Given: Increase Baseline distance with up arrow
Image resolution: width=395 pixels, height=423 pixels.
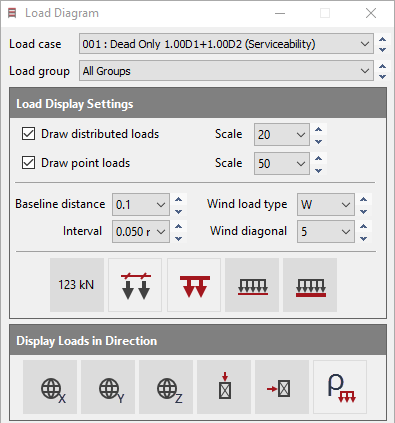Looking at the screenshot, I should point(179,199).
